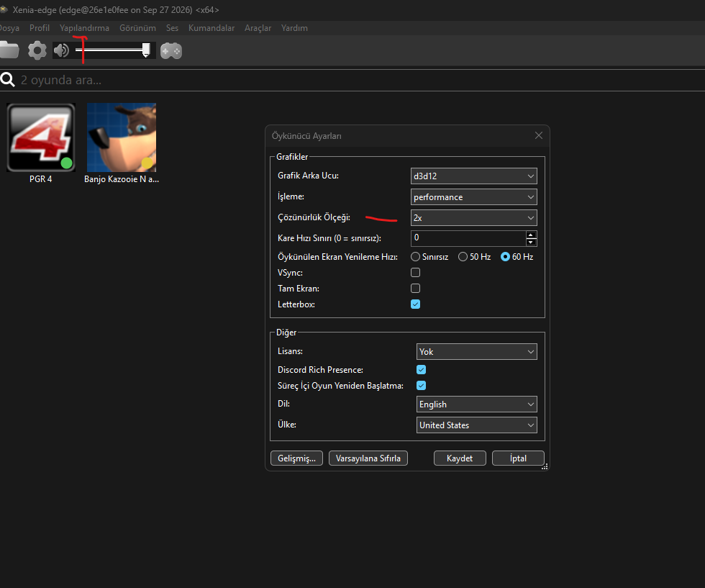Viewport: 705px width, 588px height.
Task: Select the PGR 4 game cover
Action: [x=41, y=137]
